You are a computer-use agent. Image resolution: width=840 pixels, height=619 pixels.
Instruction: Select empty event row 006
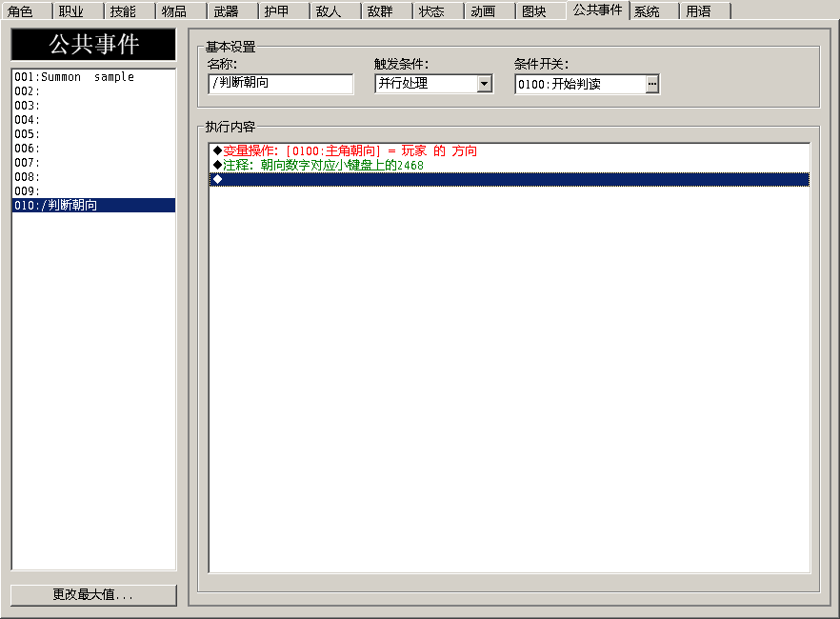[93, 149]
